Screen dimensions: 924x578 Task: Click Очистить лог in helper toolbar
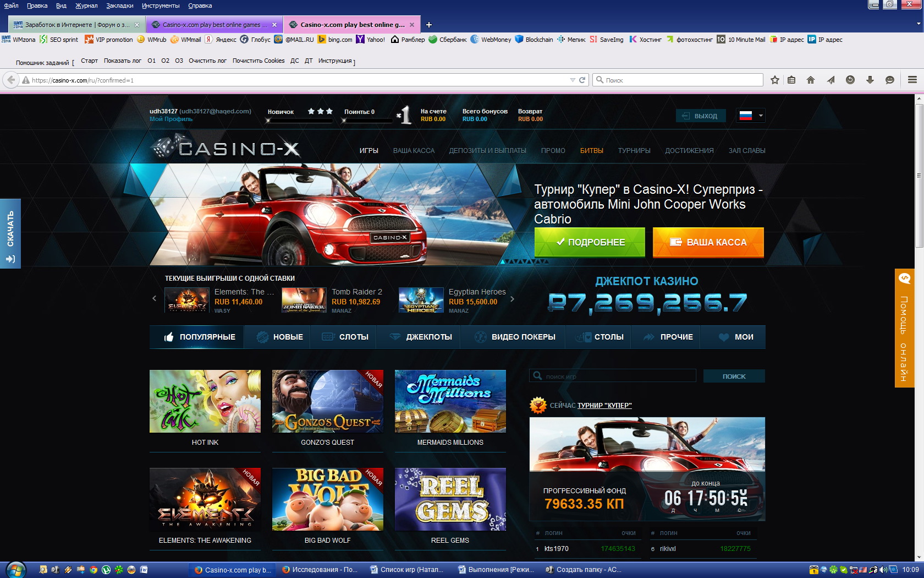coord(207,61)
